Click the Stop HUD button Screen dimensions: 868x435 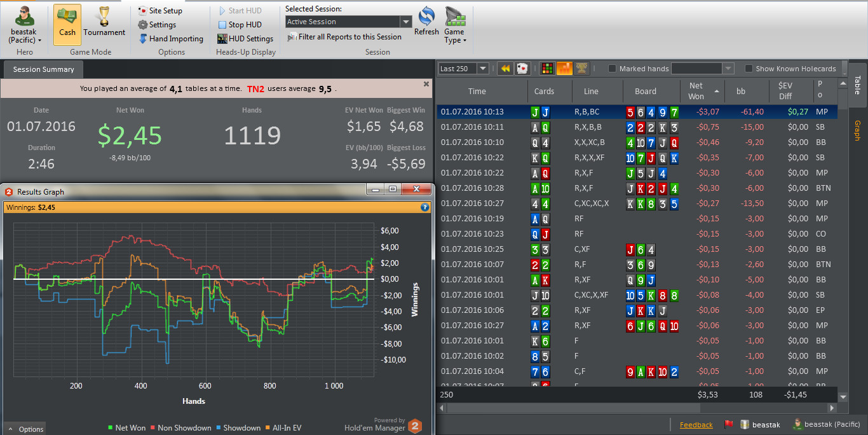[x=240, y=25]
